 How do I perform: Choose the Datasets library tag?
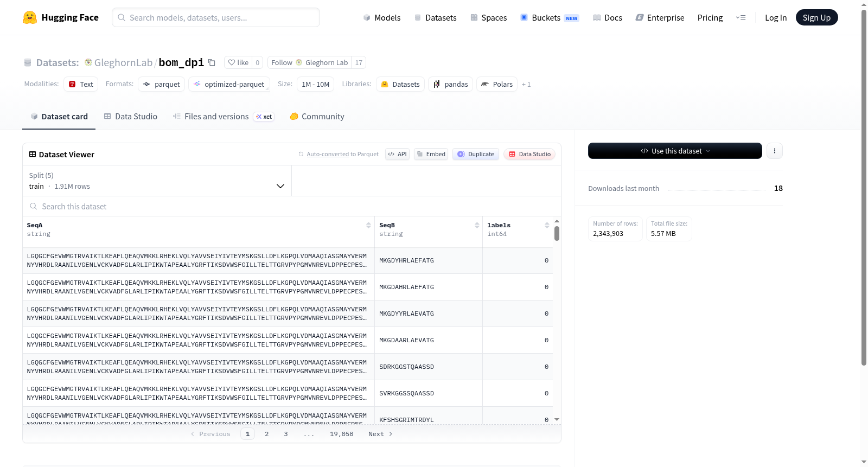400,84
